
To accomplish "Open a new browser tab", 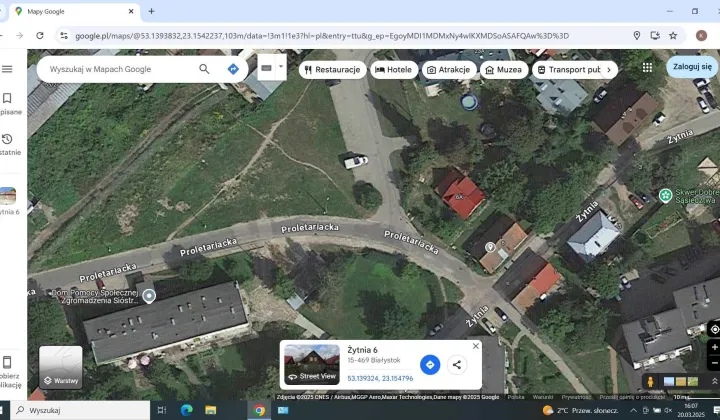I will coord(152,11).
